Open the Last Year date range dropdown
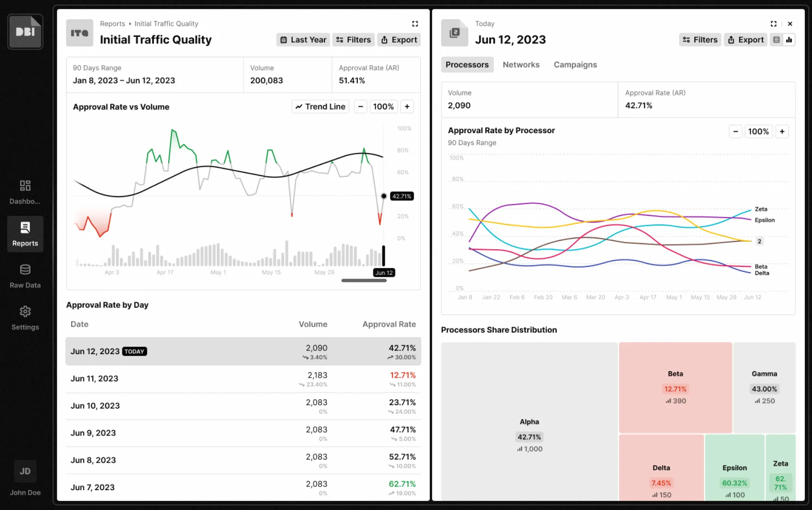Image resolution: width=812 pixels, height=510 pixels. [x=303, y=40]
